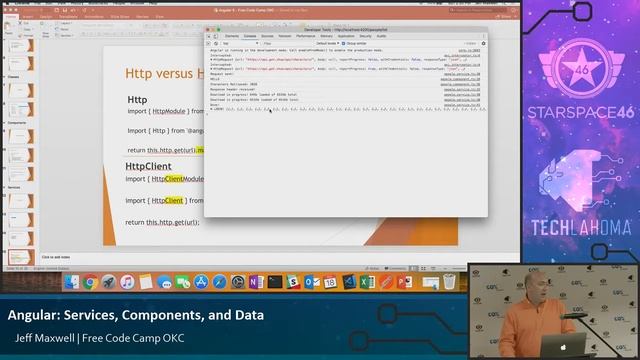
Task: Open the Network tab in DevTools
Action: click(x=284, y=36)
